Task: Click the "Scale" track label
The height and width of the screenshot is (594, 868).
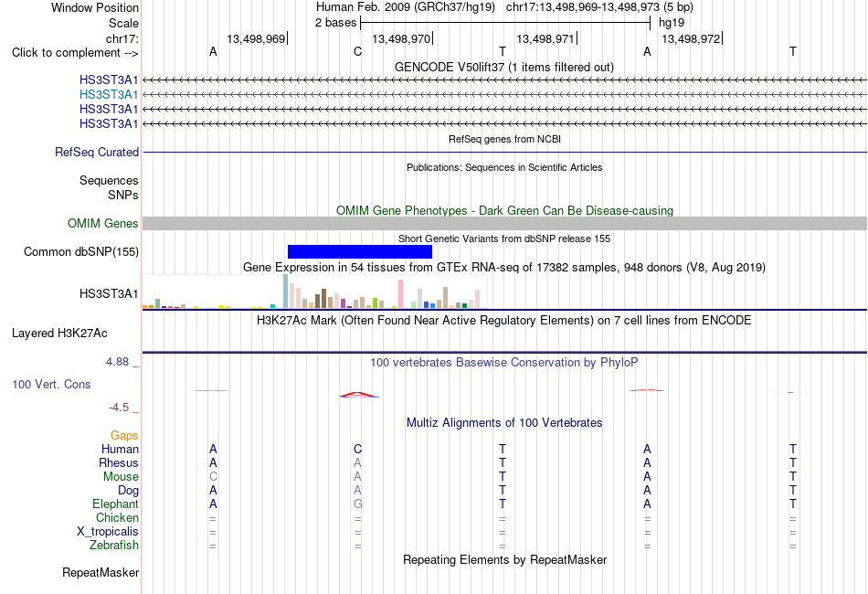Action: point(123,23)
